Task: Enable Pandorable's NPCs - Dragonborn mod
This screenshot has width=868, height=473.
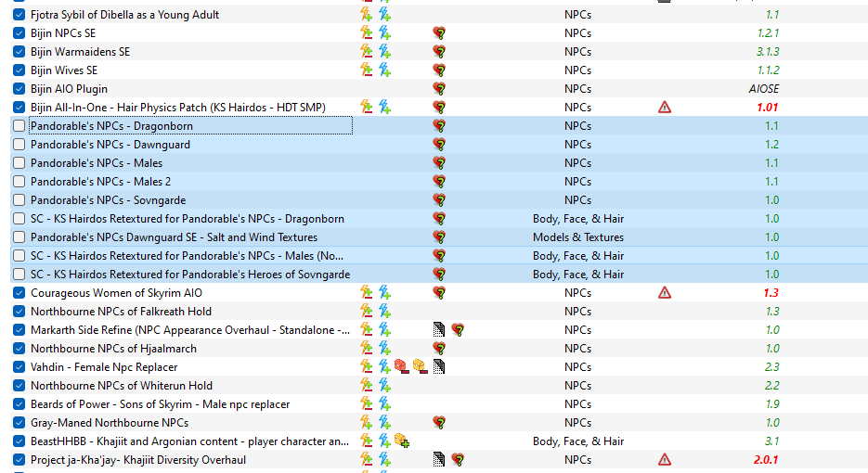Action: pos(19,125)
